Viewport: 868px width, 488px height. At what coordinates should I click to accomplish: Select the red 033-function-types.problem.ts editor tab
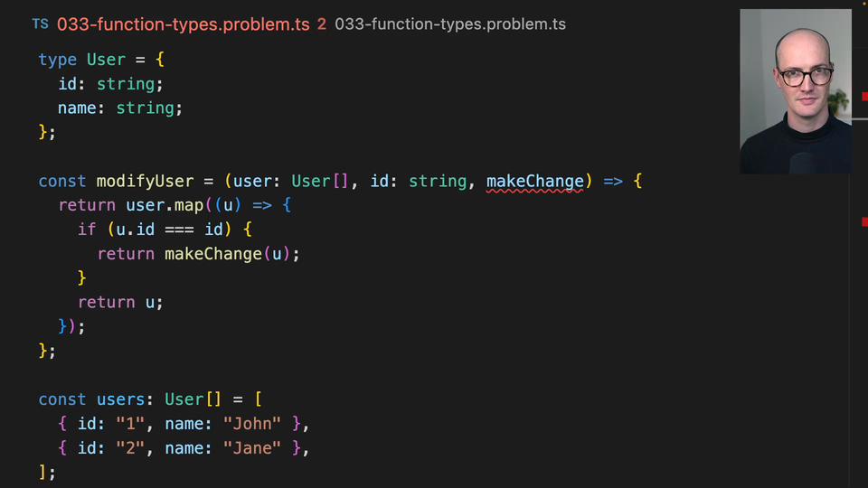(x=184, y=24)
